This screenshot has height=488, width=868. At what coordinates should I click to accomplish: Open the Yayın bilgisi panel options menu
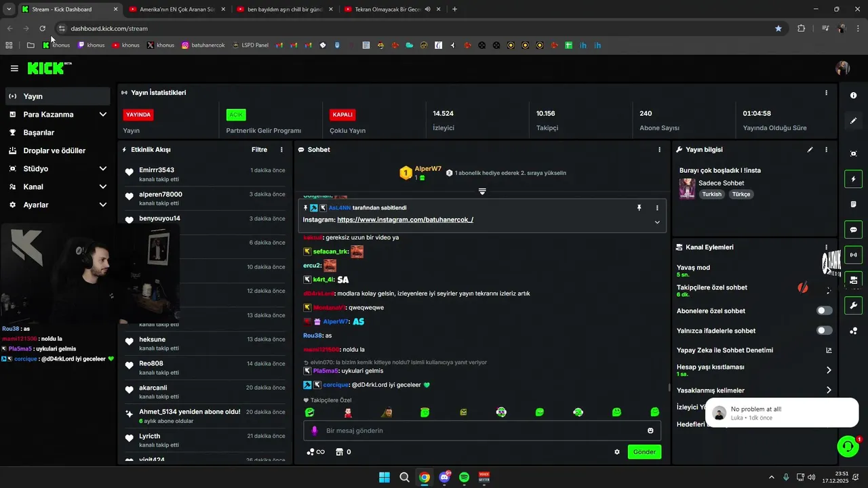[826, 150]
